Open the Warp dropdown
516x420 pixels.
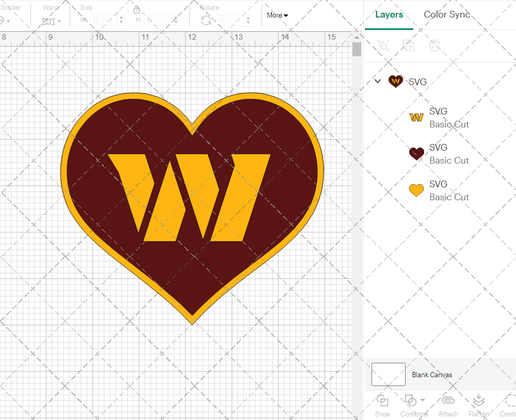point(59,21)
